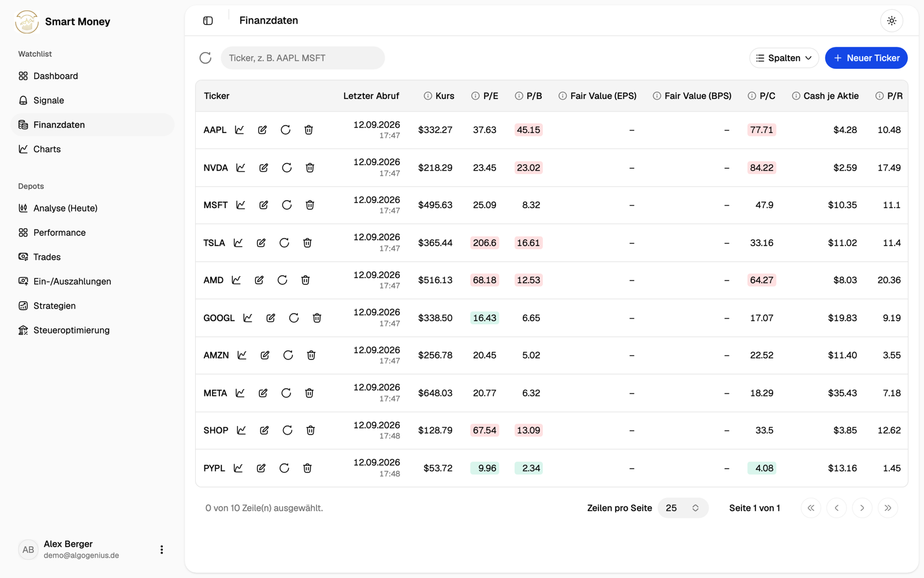The image size is (924, 578).
Task: Delete the MSFT ticker
Action: [310, 205]
